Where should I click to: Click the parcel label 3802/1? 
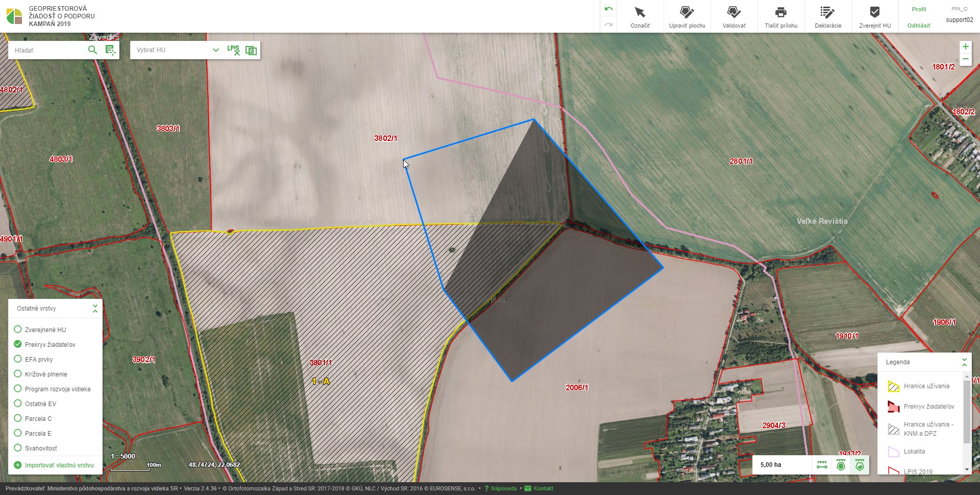coord(385,138)
